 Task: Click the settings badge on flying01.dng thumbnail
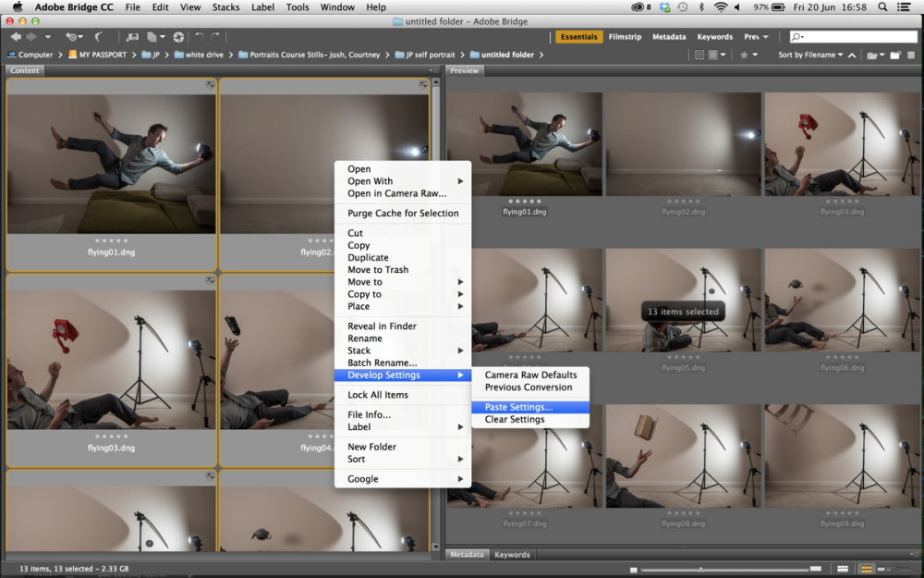coord(210,85)
